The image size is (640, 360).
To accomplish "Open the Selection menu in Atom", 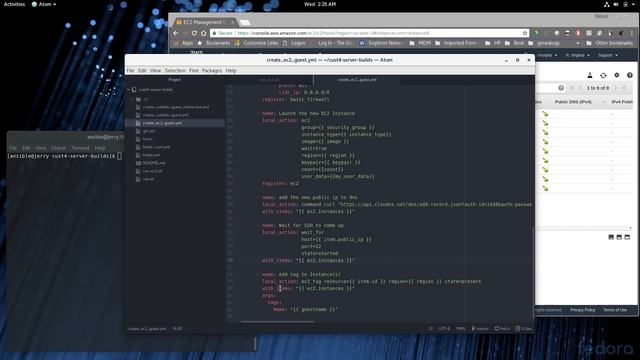I will click(x=175, y=71).
